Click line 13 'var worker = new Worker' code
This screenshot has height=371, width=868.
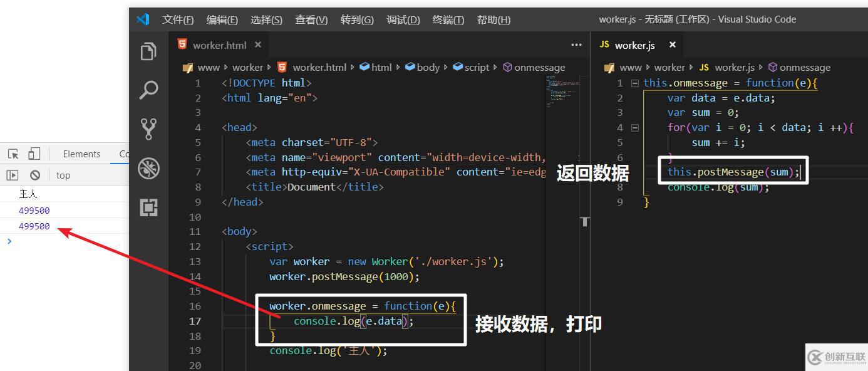point(386,261)
